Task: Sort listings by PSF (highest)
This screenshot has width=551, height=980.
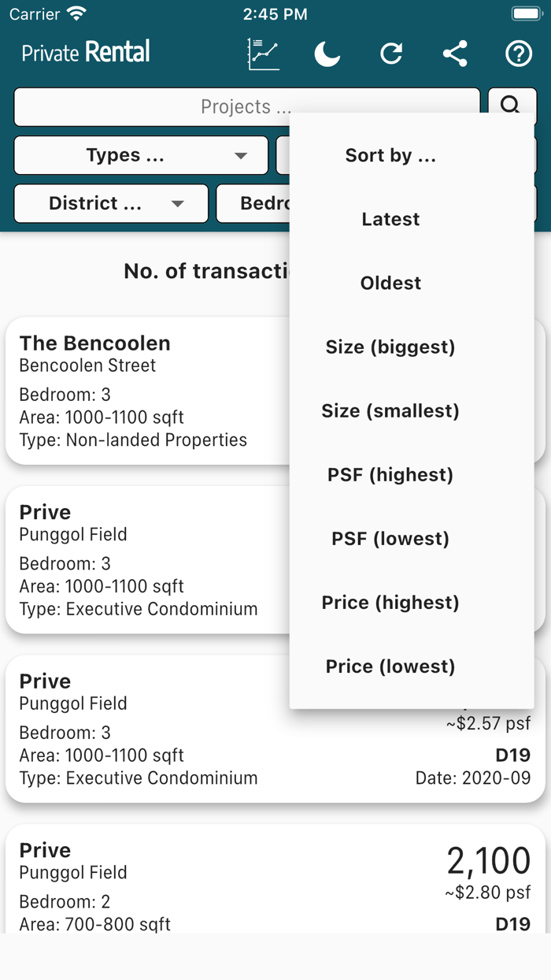Action: 390,474
